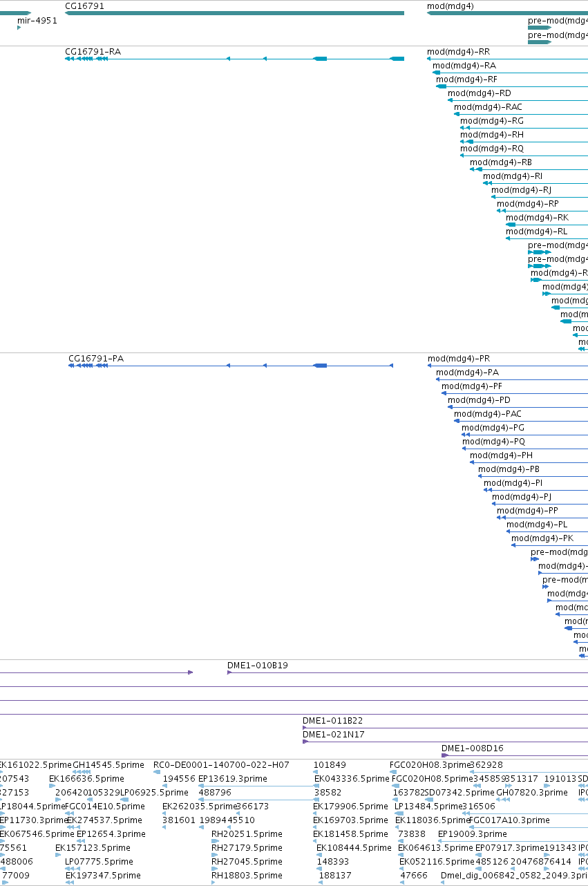Click the mod(mdg4) gene label in the top track
Screen dimensions: 588x886
(x=451, y=6)
